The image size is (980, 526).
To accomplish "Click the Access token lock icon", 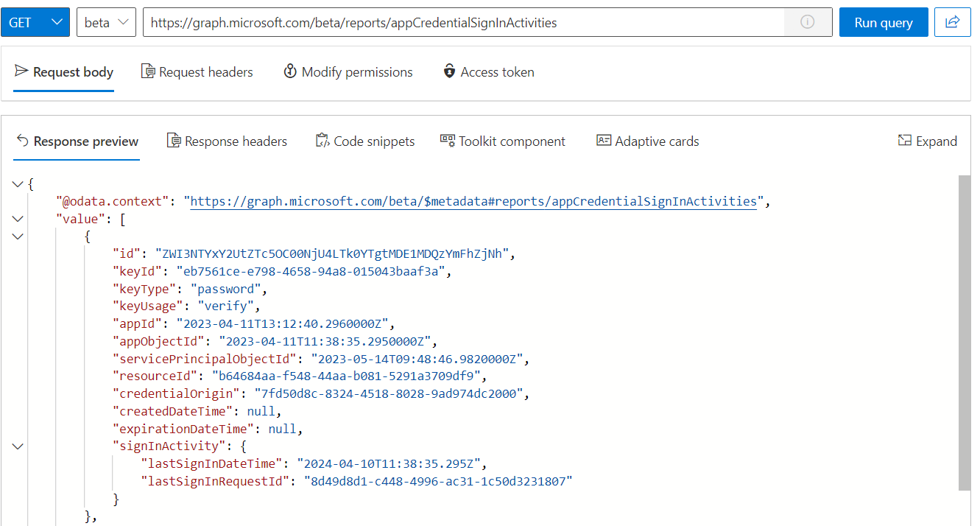I will 449,71.
